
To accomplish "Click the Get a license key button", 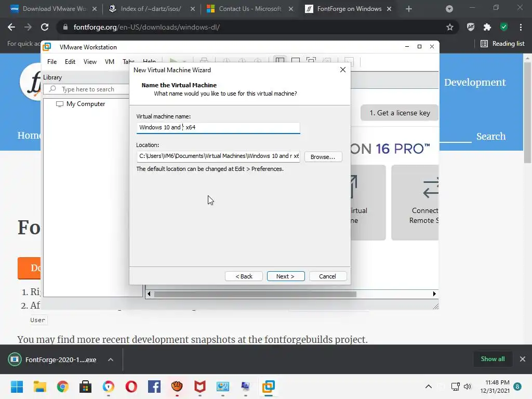I will pos(400,113).
